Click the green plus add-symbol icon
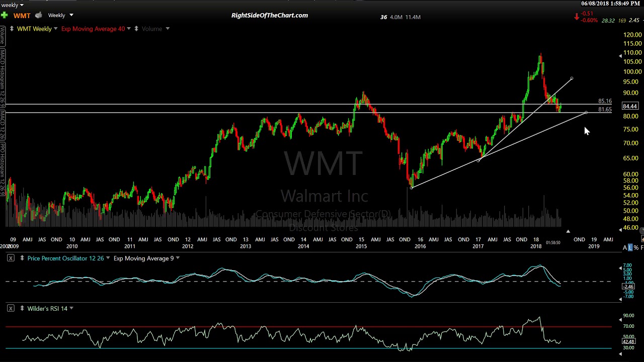 4,15
